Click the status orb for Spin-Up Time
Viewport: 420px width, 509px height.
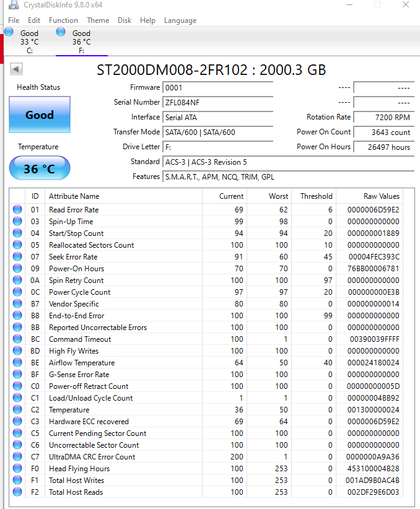tap(17, 221)
